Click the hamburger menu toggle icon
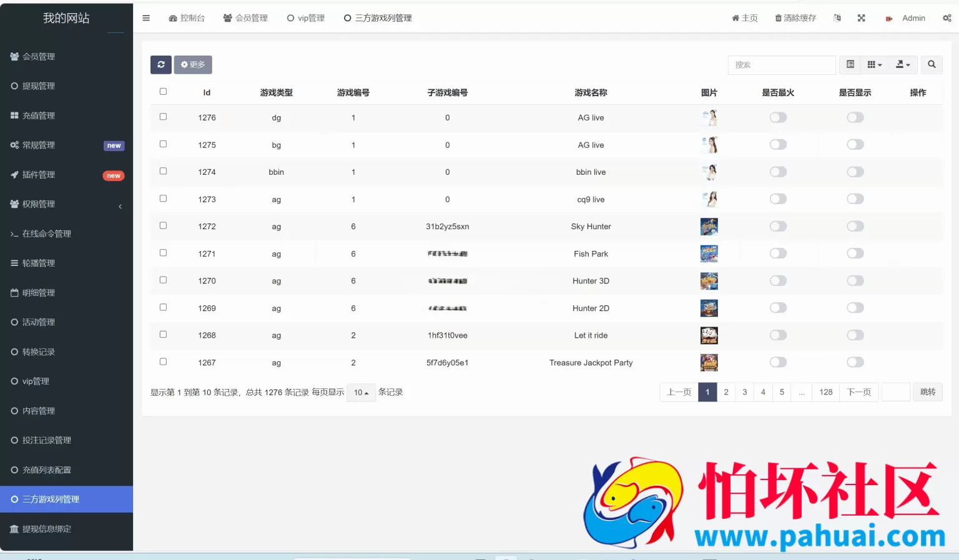This screenshot has height=560, width=959. point(146,18)
